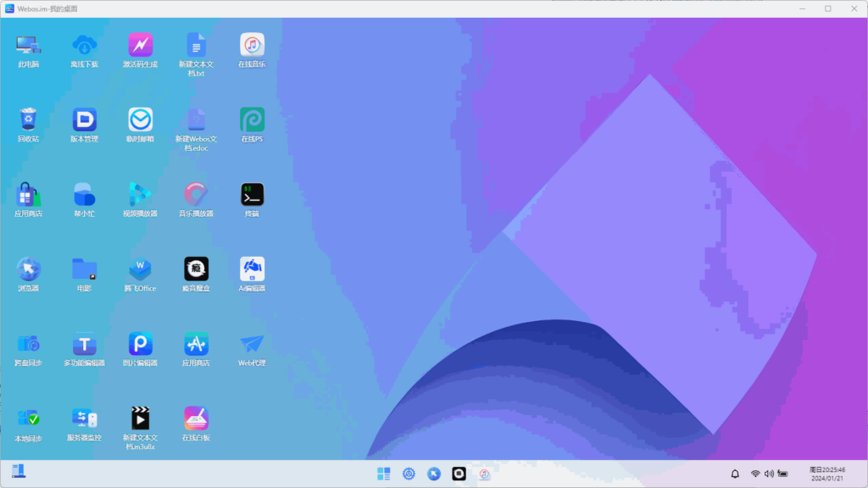Launch the Web代理 paper plane icon

pyautogui.click(x=252, y=344)
